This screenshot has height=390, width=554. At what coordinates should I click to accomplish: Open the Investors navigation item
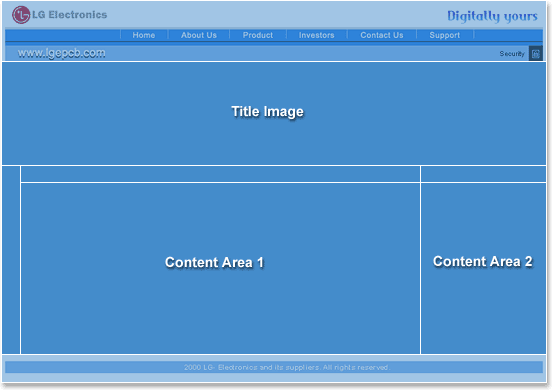tap(317, 35)
